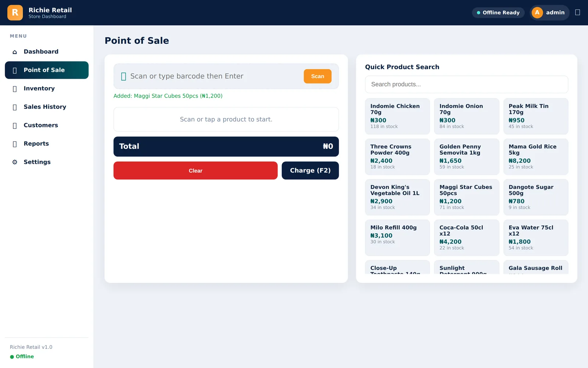Image resolution: width=588 pixels, height=368 pixels.
Task: Click the admin avatar circle
Action: [537, 13]
